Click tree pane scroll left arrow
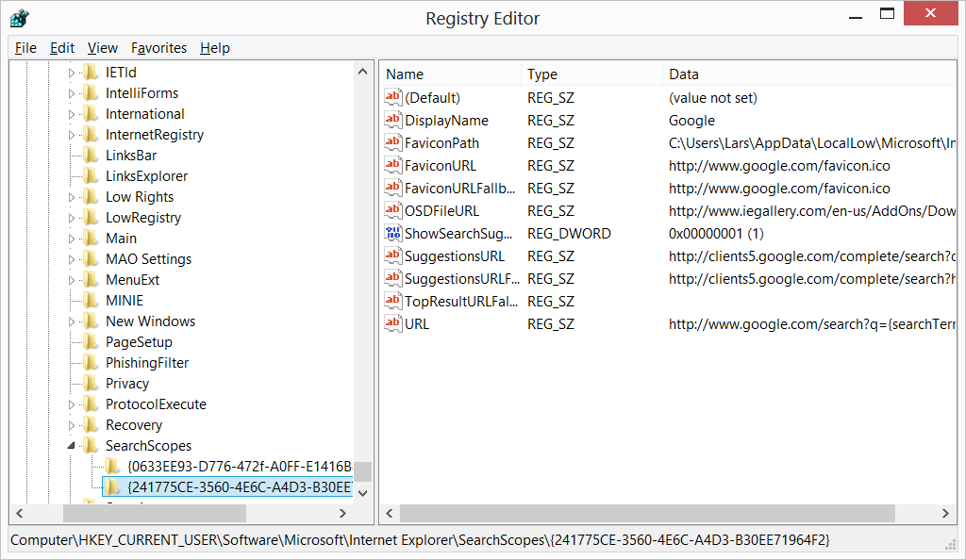 click(x=20, y=513)
